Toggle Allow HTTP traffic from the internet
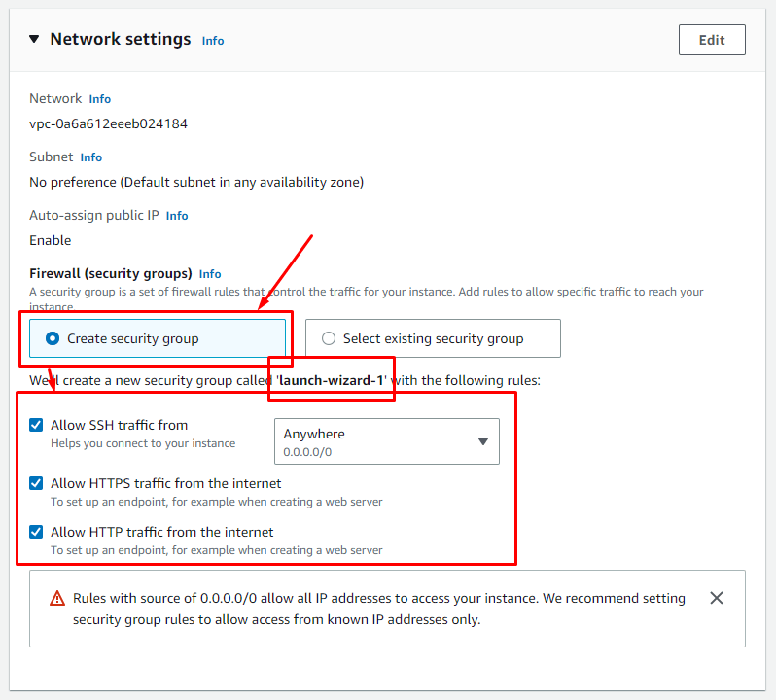This screenshot has width=776, height=700. point(36,532)
